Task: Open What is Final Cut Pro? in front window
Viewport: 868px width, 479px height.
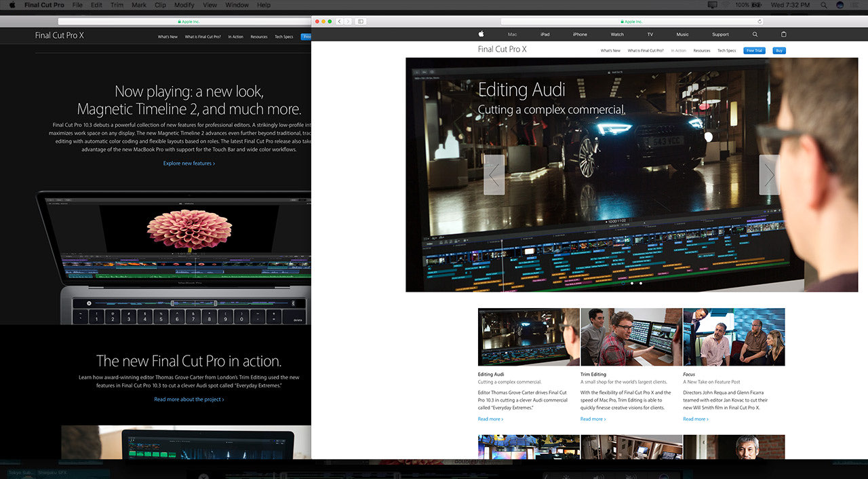Action: [646, 51]
